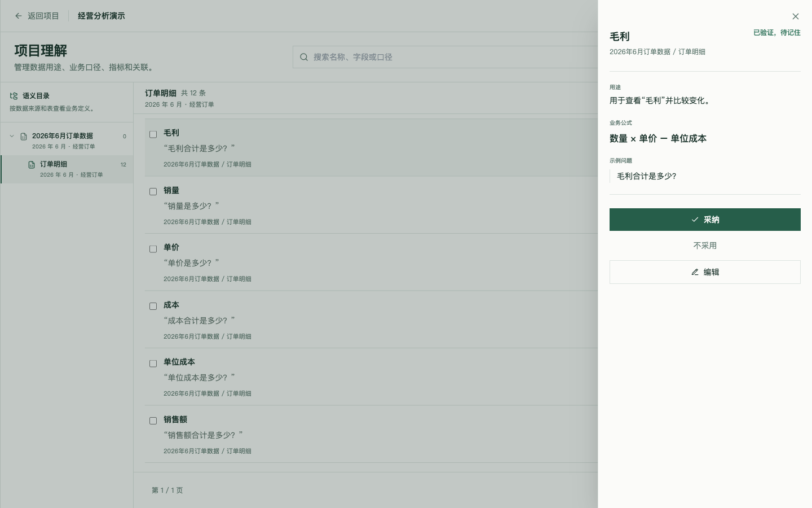The image size is (812, 508).
Task: Open the 单价 list entry
Action: pos(371,262)
